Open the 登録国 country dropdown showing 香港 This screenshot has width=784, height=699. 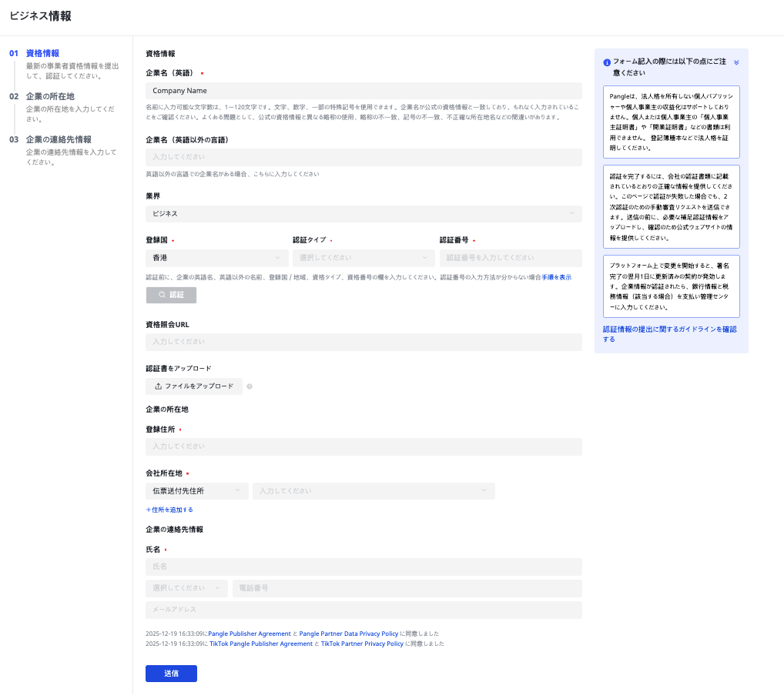(x=216, y=258)
